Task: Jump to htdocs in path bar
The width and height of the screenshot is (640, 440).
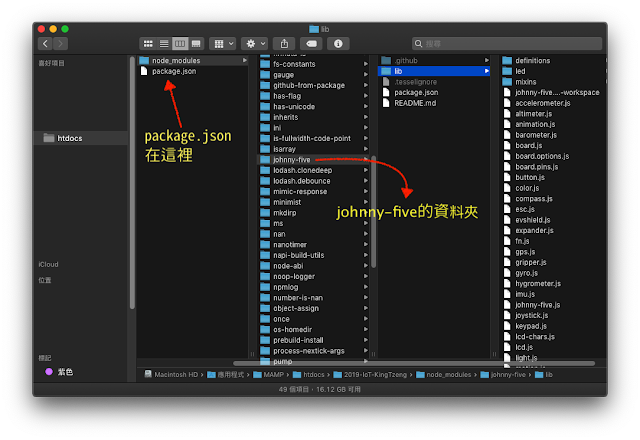Action: (309, 374)
